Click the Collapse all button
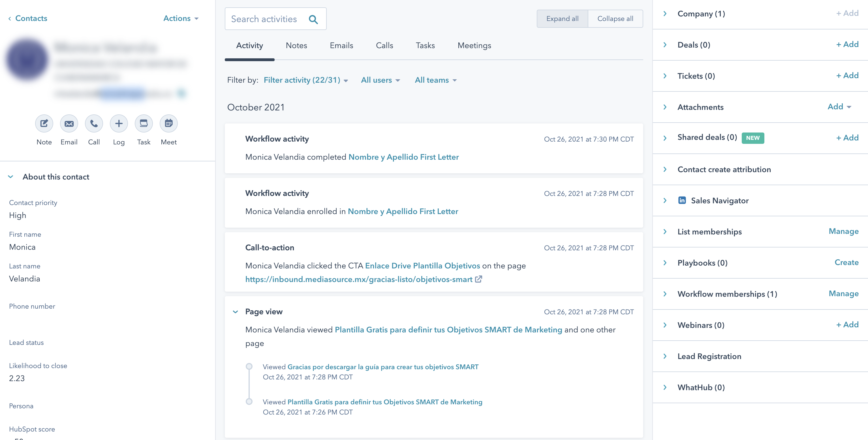The height and width of the screenshot is (440, 868). pos(615,19)
